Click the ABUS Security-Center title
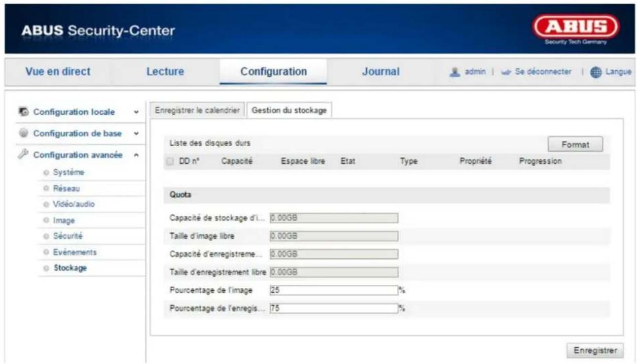The image size is (637, 364). click(99, 31)
